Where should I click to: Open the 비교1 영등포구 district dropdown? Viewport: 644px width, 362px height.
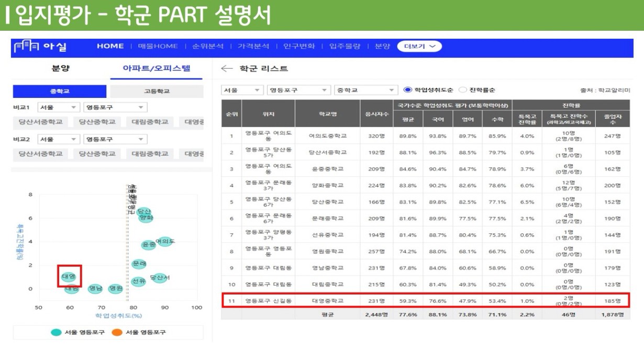point(115,107)
